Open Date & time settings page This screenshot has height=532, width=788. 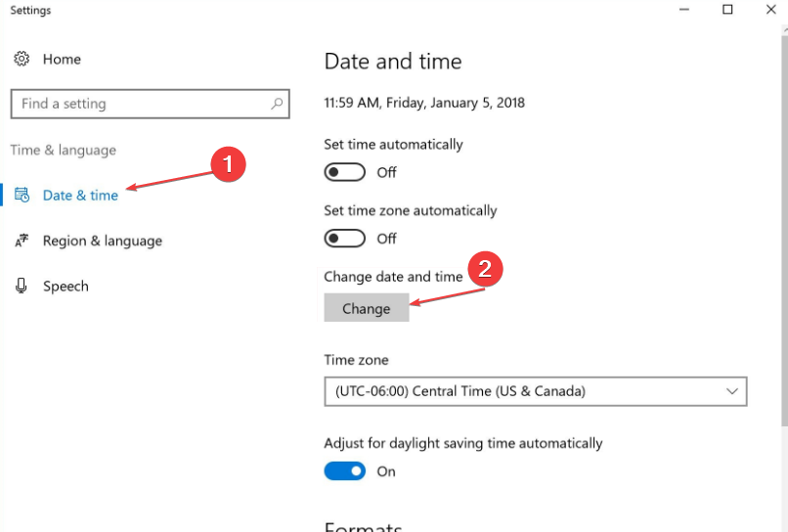pos(80,195)
